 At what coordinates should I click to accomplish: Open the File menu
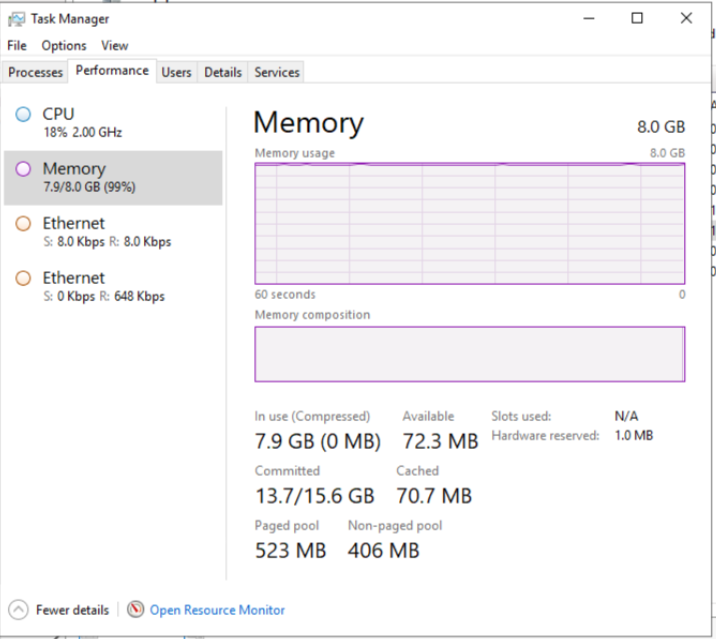click(x=17, y=46)
